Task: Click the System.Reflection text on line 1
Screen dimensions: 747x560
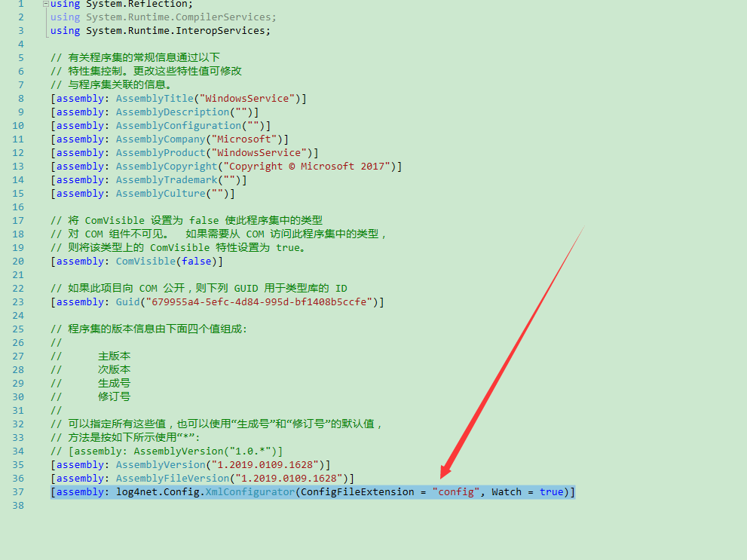Action: coord(136,4)
